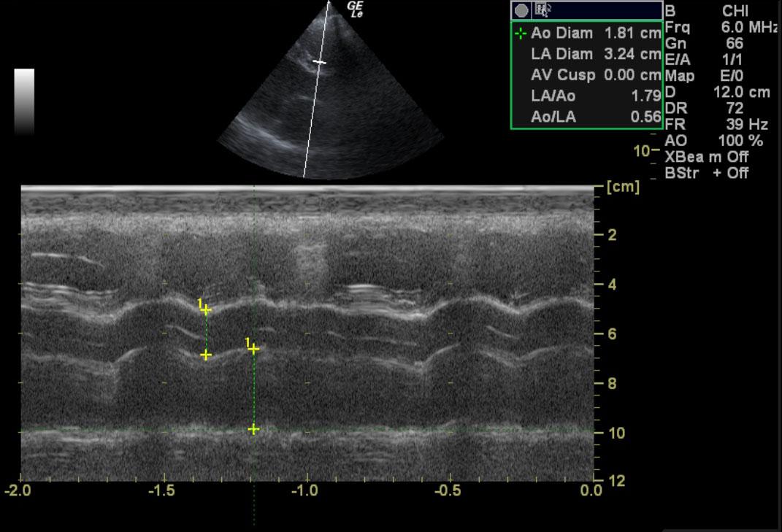This screenshot has width=782, height=532.
Task: Select bottom caliper of the LA Diam measurement
Action: click(253, 429)
